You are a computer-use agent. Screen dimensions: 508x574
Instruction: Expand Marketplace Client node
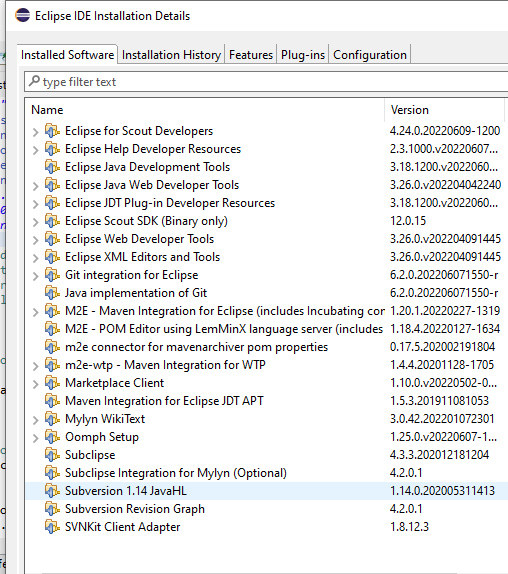pos(36,384)
